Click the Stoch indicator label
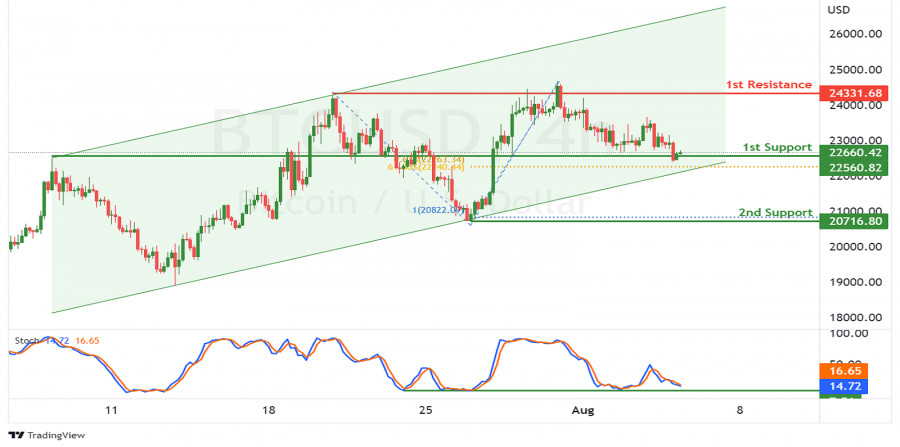The image size is (900, 447). [x=25, y=341]
